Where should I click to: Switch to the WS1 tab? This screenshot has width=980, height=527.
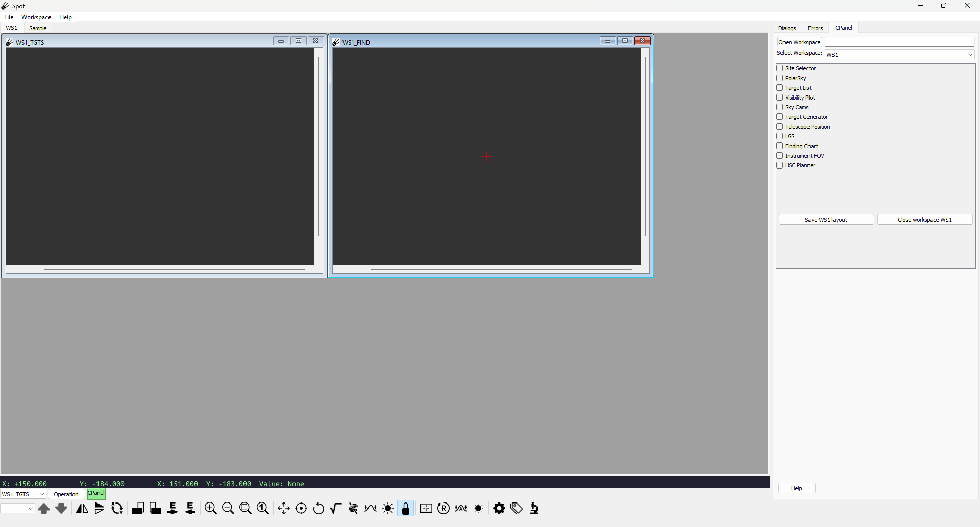(12, 28)
